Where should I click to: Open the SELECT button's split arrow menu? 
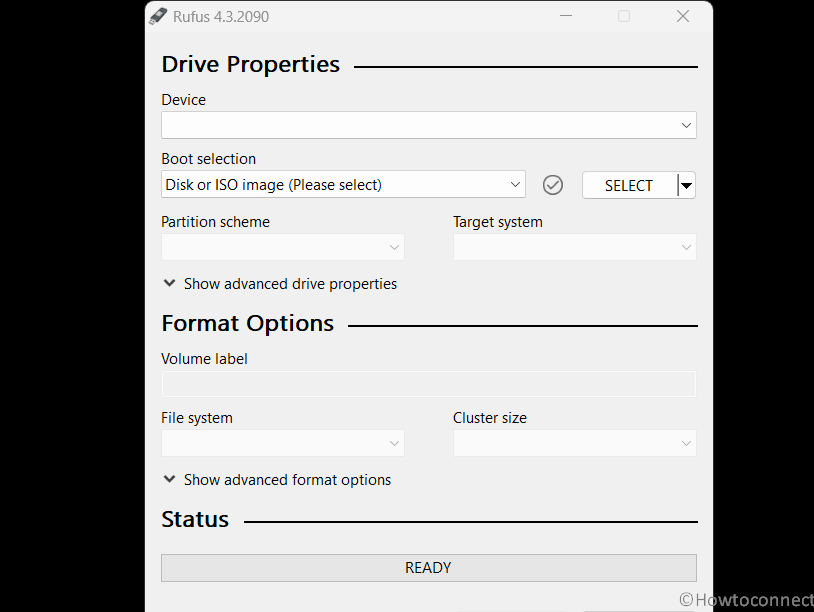(x=686, y=185)
